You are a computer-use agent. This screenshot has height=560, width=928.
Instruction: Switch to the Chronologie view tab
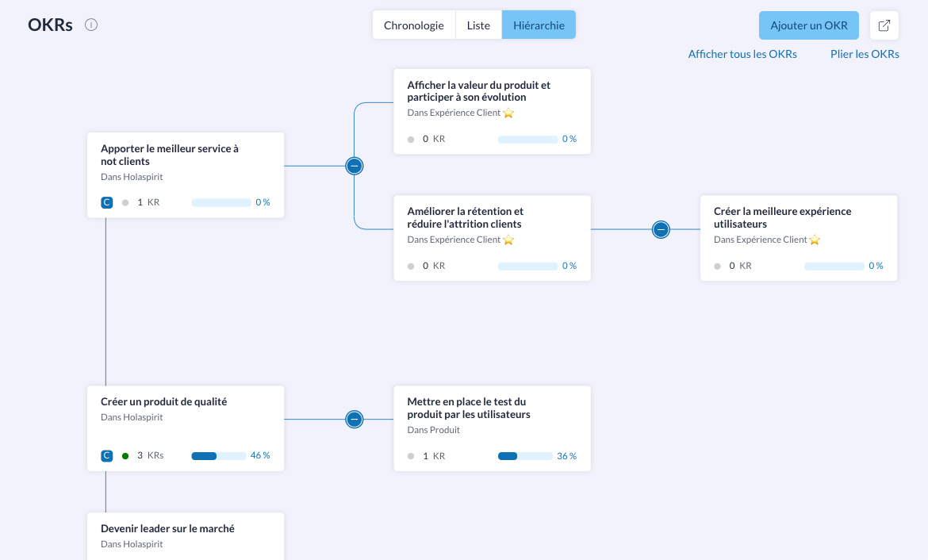pyautogui.click(x=414, y=25)
